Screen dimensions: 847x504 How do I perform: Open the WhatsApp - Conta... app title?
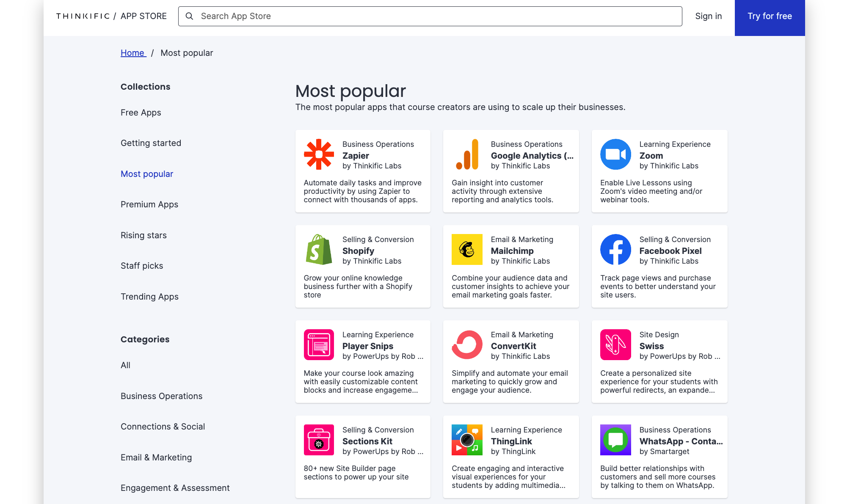click(681, 441)
